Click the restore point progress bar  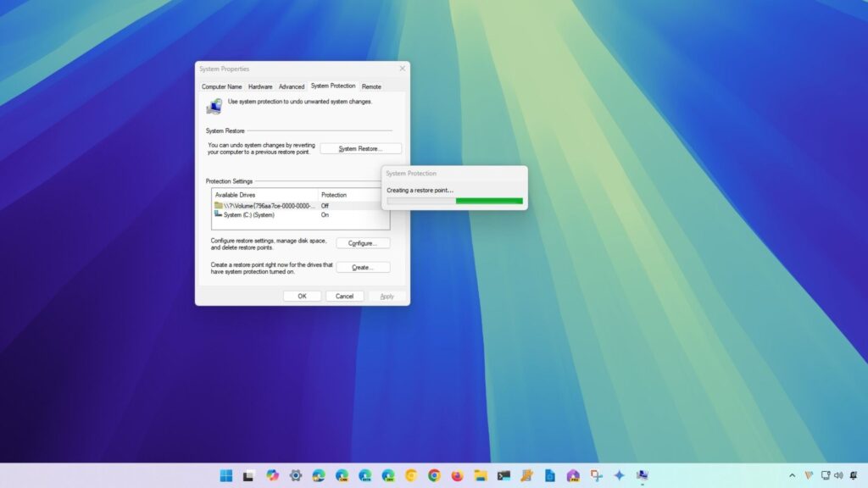coord(454,201)
